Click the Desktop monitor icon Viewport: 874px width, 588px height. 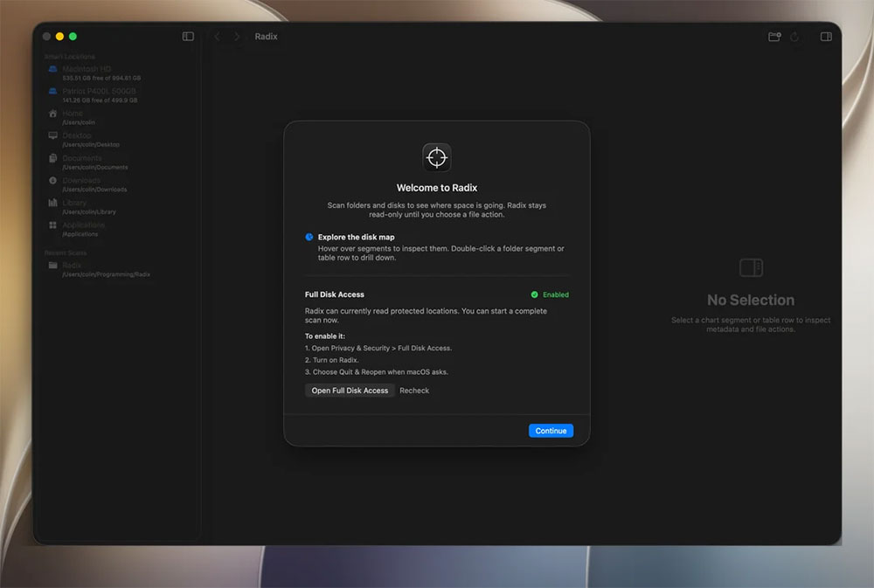[x=53, y=135]
